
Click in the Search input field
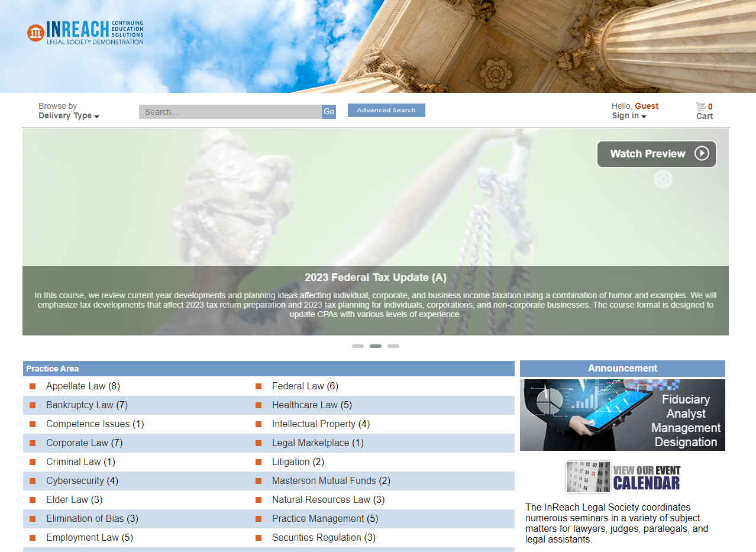pyautogui.click(x=230, y=112)
